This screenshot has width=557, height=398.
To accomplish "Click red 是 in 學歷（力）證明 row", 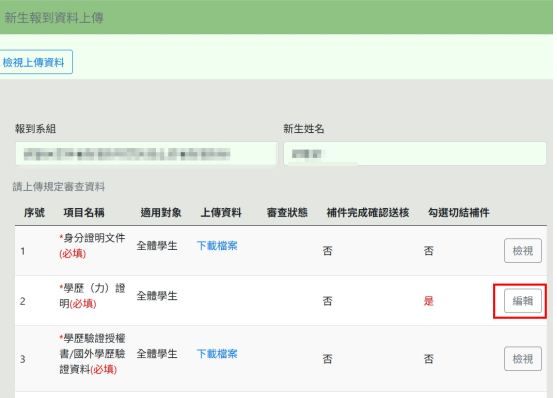I will coord(428,301).
